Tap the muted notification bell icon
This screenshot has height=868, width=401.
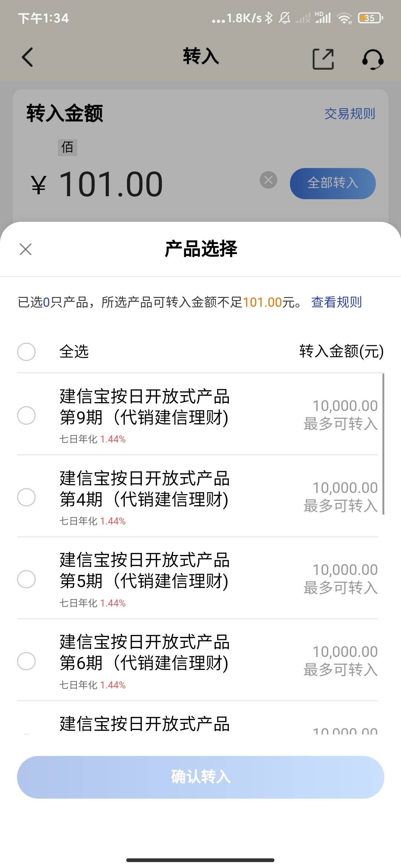[x=285, y=18]
